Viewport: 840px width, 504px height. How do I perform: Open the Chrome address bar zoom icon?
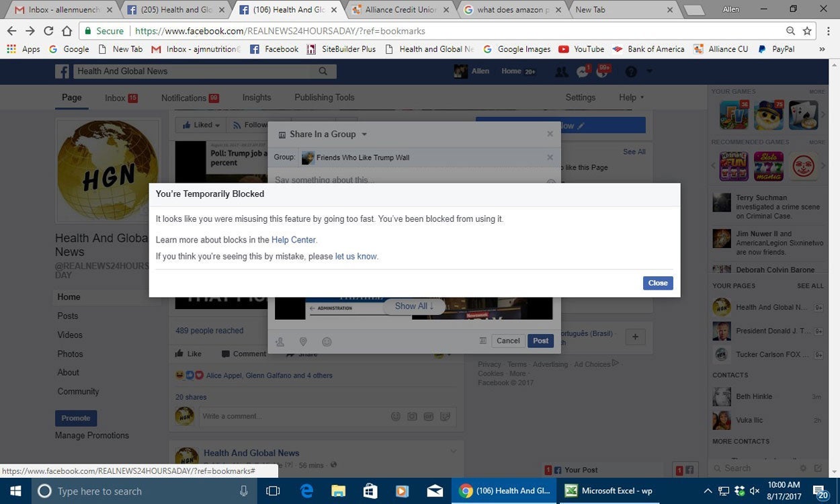click(791, 31)
